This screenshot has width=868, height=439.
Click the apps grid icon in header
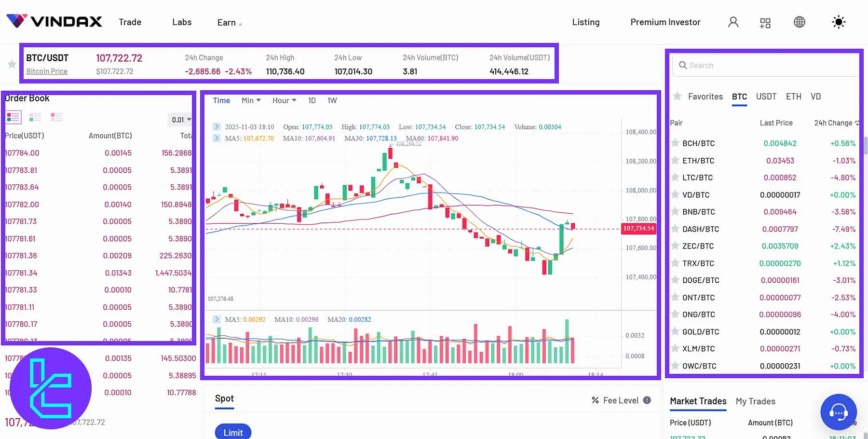pos(765,22)
